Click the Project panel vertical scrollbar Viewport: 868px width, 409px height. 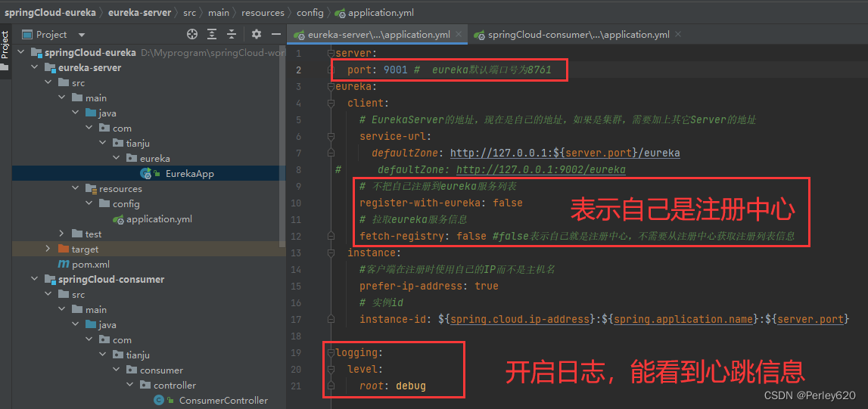(x=284, y=145)
